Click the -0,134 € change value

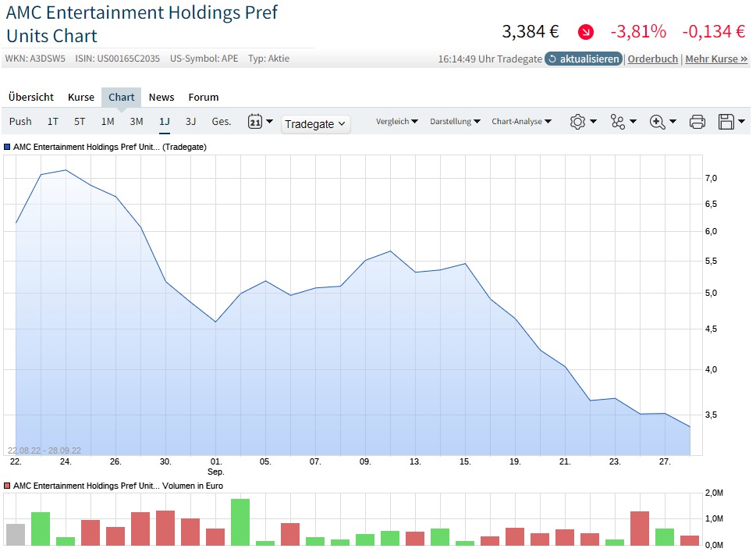[x=714, y=32]
